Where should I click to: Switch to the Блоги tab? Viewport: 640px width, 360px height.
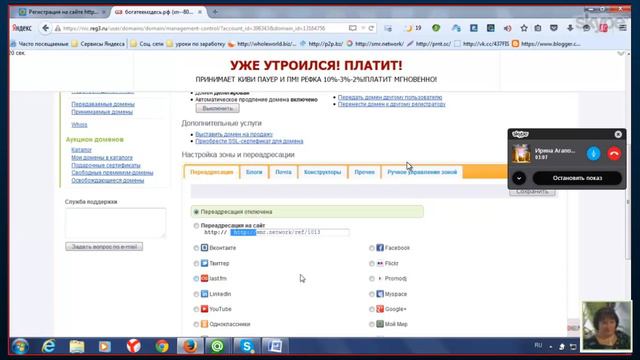(x=254, y=172)
